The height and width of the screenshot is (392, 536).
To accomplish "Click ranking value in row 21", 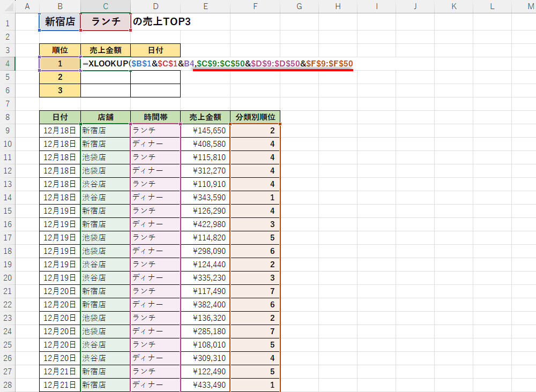I will 255,291.
